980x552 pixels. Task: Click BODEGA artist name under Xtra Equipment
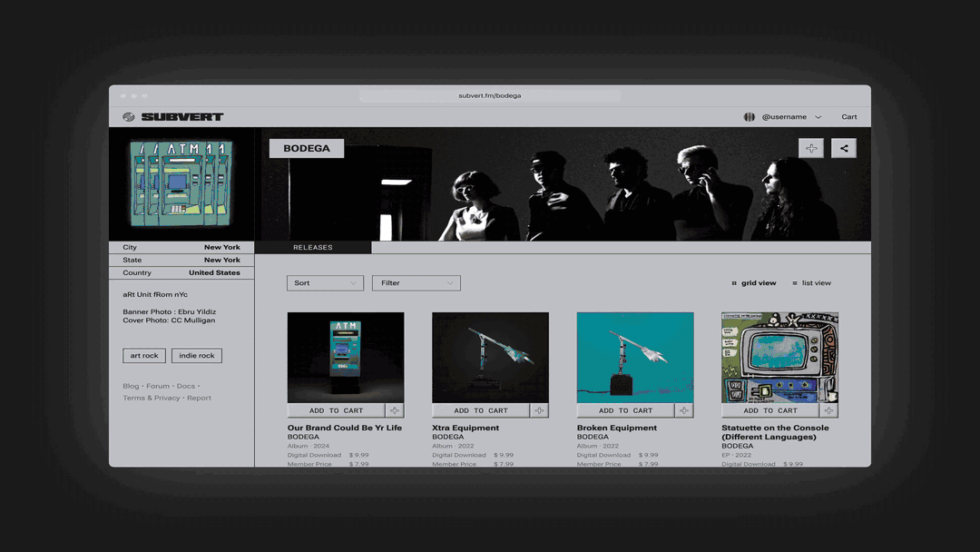pos(448,437)
